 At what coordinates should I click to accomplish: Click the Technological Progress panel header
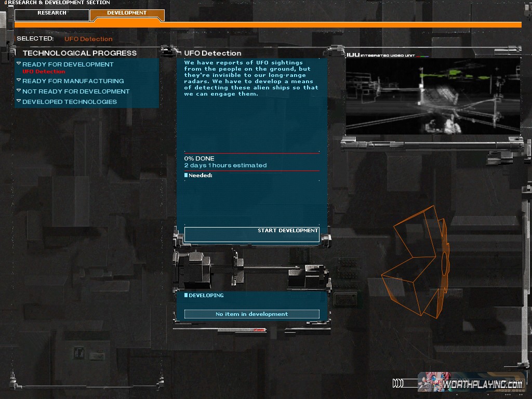(x=79, y=53)
